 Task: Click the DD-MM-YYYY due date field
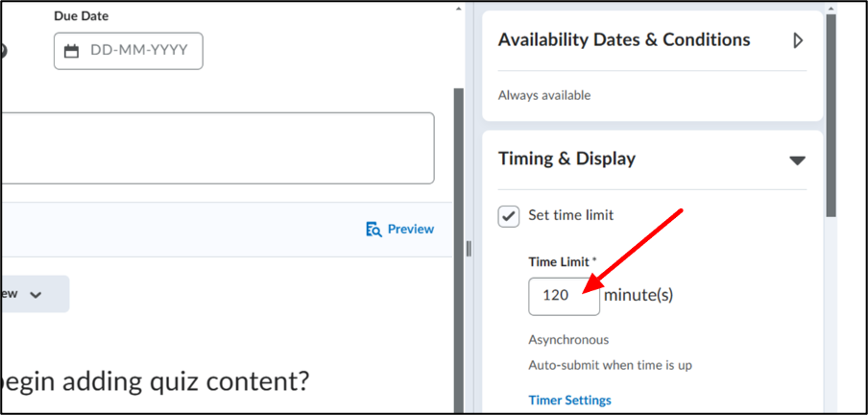(x=129, y=51)
